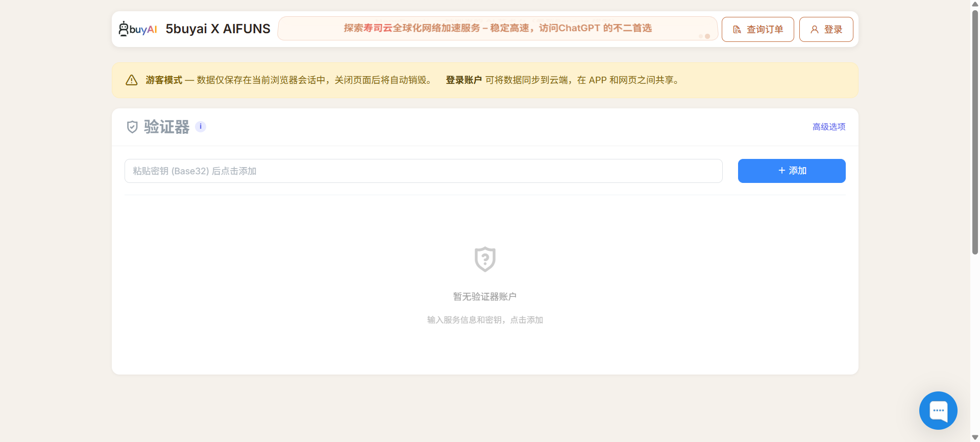Image resolution: width=980 pixels, height=442 pixels.
Task: Open the 寿司云 ChatGPT promotion banner
Action: 497,28
